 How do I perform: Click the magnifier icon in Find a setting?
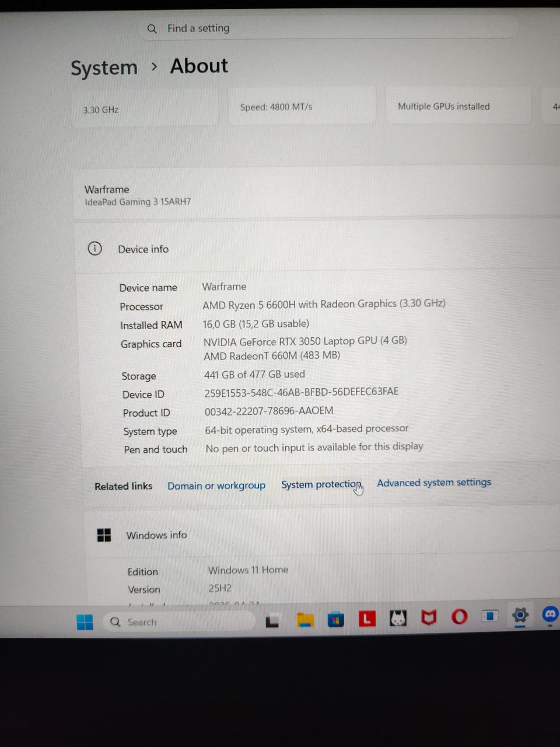click(152, 29)
